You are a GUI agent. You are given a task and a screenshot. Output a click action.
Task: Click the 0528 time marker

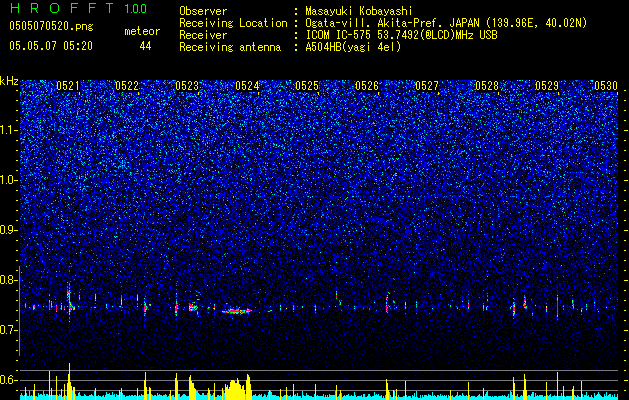[487, 86]
